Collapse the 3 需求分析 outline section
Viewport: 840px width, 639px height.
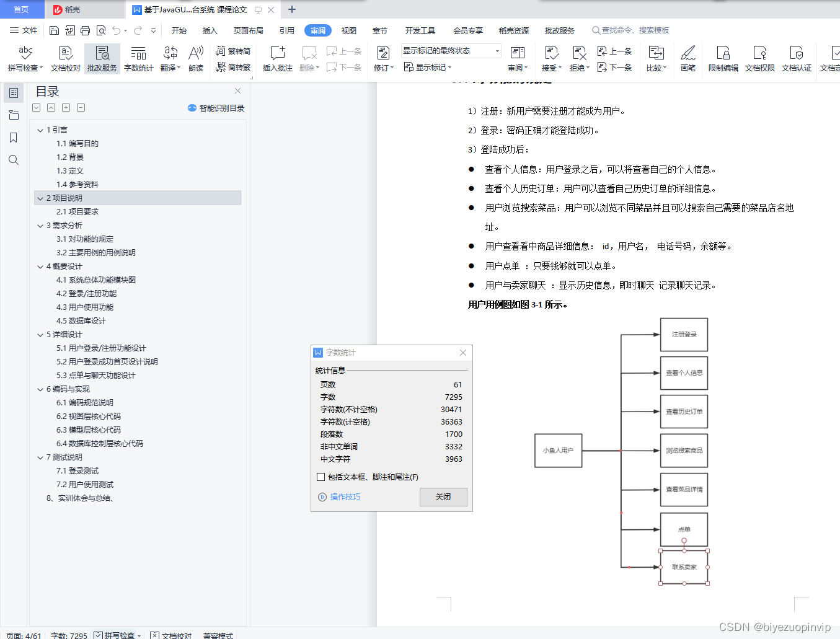point(40,226)
